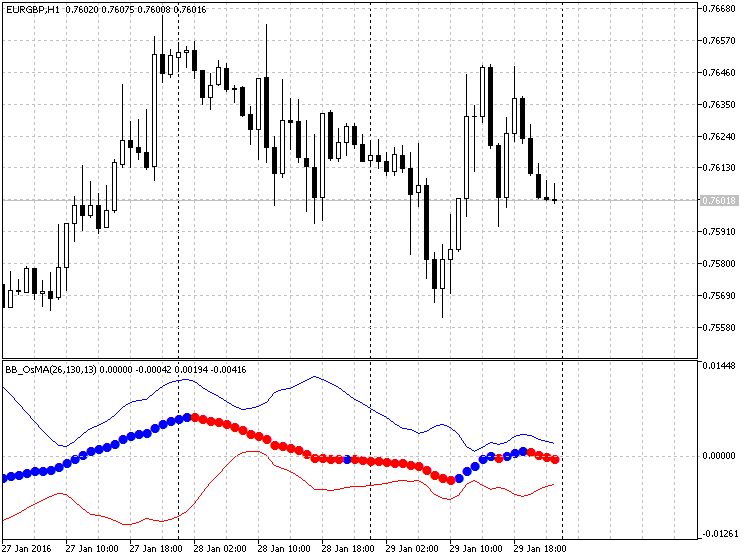Select the rightmost red oscillator dot
Image resolution: width=750 pixels, height=560 pixels.
(x=555, y=459)
